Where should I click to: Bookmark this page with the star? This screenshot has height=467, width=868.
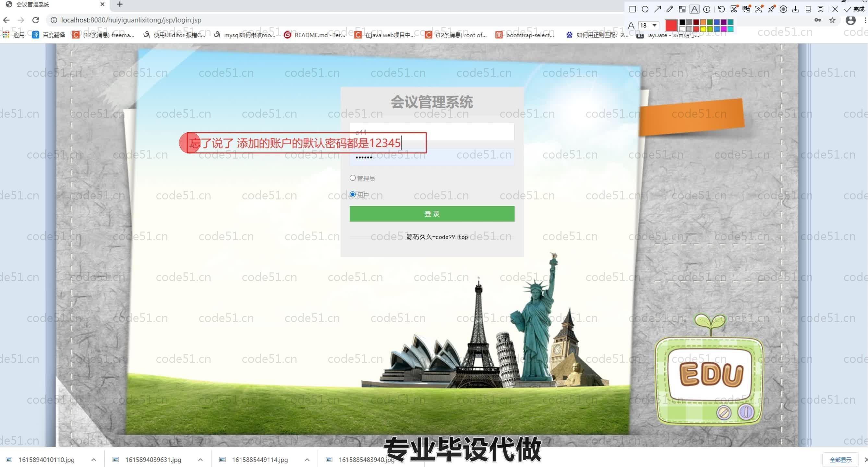(x=832, y=20)
